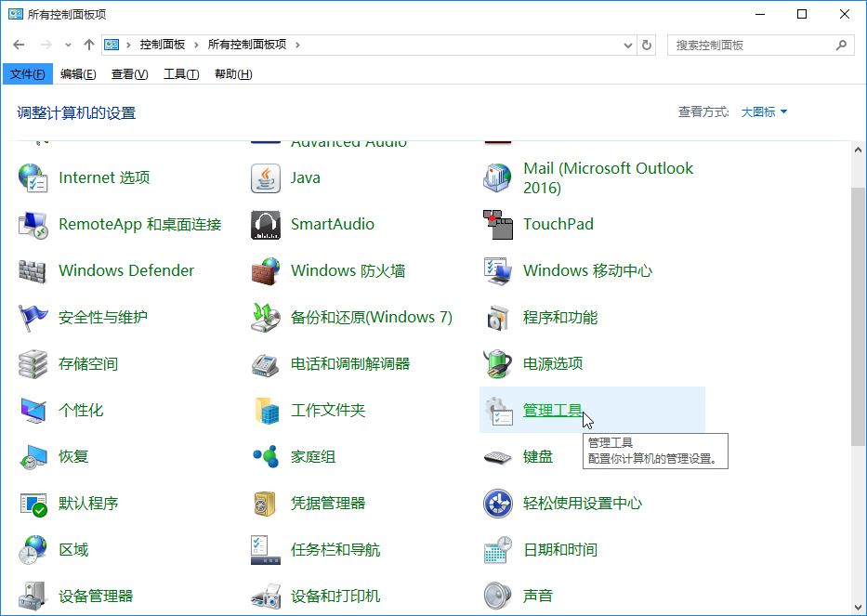867x616 pixels.
Task: Click the 设备管理器 icon
Action: [33, 596]
